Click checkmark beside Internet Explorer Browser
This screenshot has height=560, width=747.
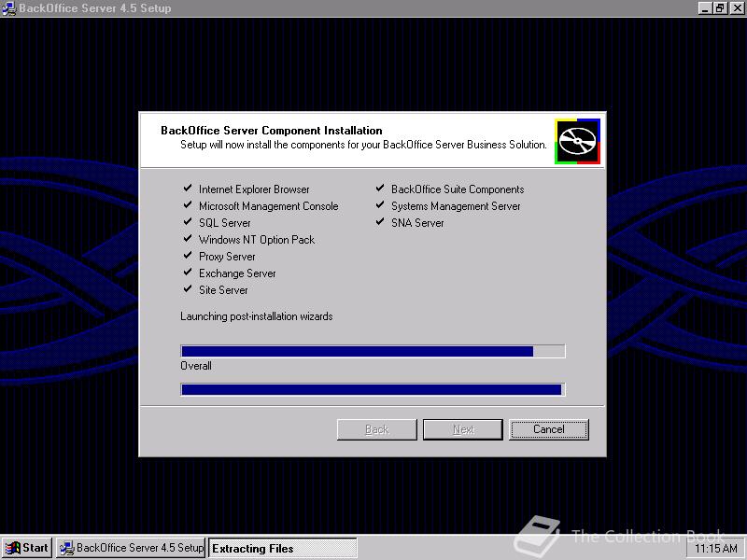[188, 189]
